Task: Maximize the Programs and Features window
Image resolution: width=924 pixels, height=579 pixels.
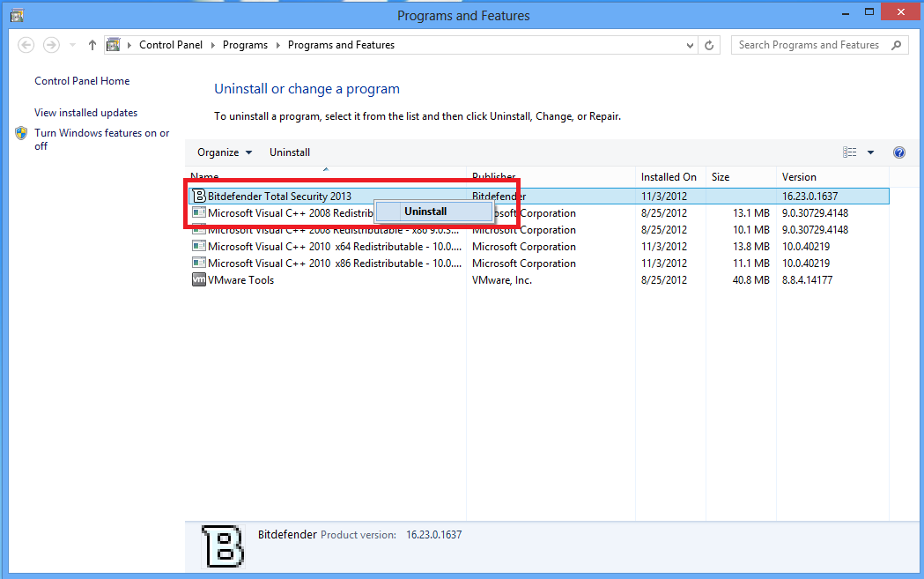Action: [x=869, y=11]
